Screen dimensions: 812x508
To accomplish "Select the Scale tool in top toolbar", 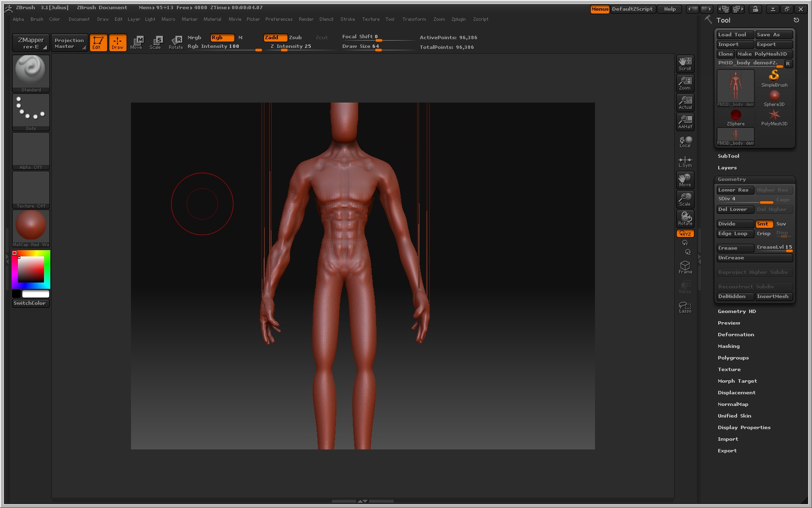I will [x=155, y=42].
